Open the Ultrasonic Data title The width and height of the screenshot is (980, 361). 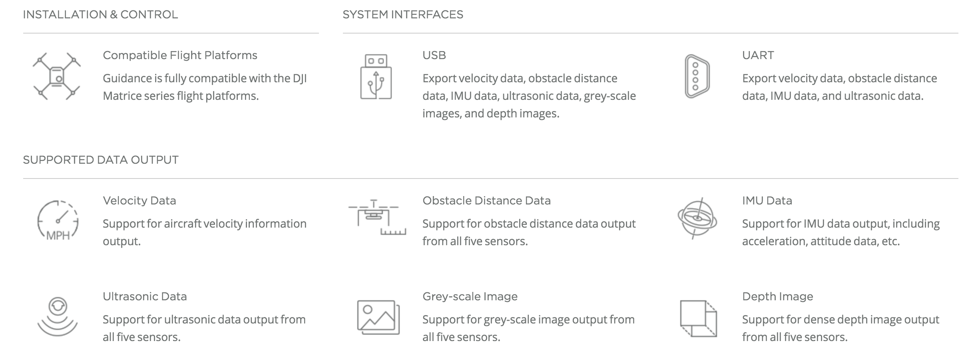coord(145,296)
